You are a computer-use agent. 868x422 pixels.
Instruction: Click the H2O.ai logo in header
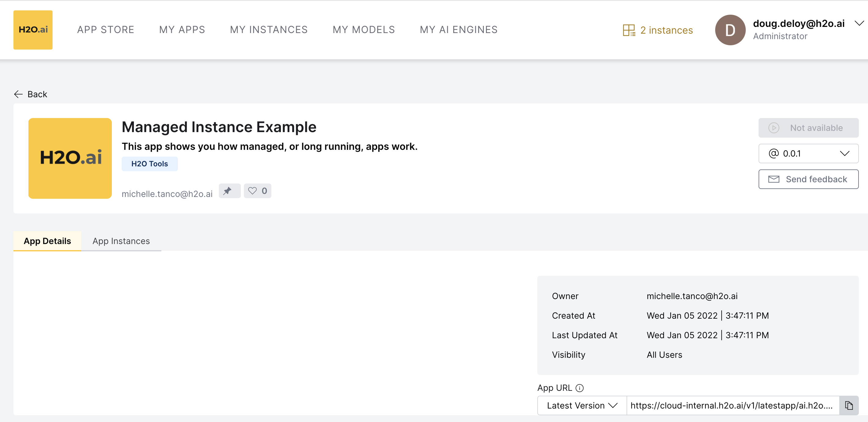[33, 30]
